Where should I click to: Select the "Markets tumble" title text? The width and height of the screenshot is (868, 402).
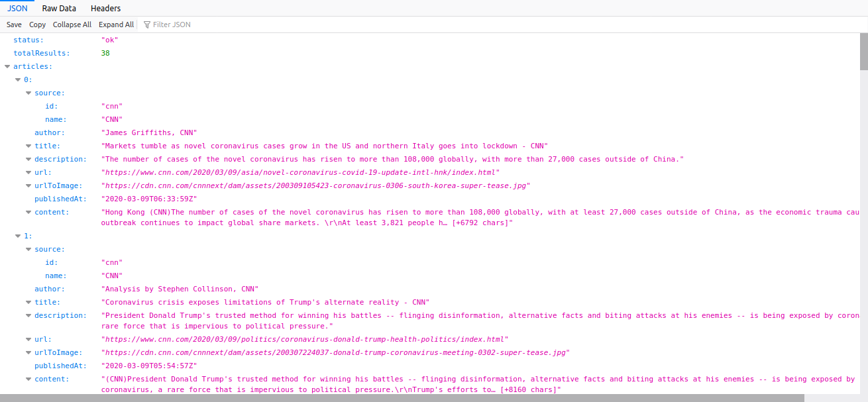[x=325, y=146]
